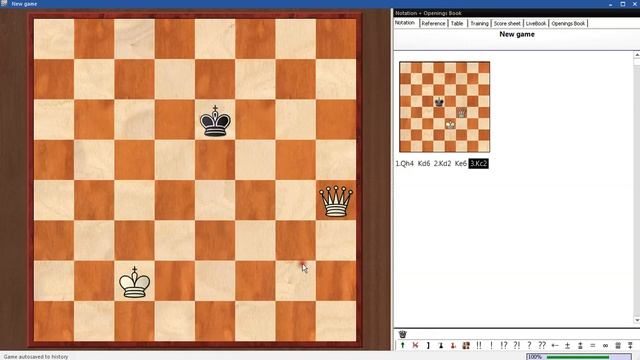The width and height of the screenshot is (640, 360).
Task: Switch to the Notation tab
Action: coord(404,23)
